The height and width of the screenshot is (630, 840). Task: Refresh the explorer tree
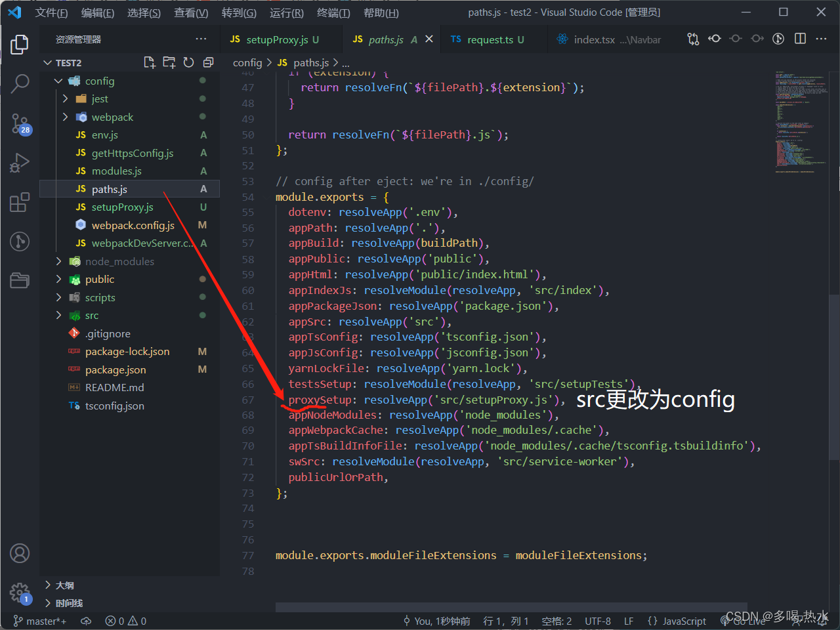pos(188,62)
